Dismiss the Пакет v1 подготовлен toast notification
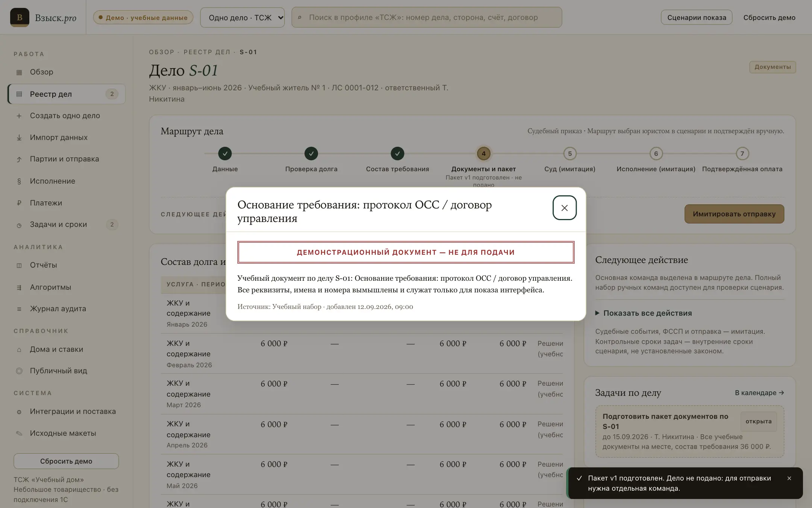 point(789,478)
